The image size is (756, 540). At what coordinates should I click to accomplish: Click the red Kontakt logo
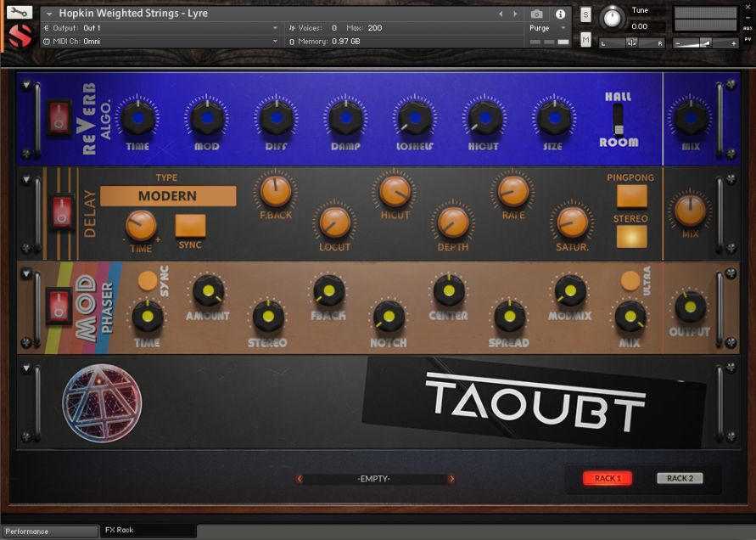pyautogui.click(x=19, y=34)
